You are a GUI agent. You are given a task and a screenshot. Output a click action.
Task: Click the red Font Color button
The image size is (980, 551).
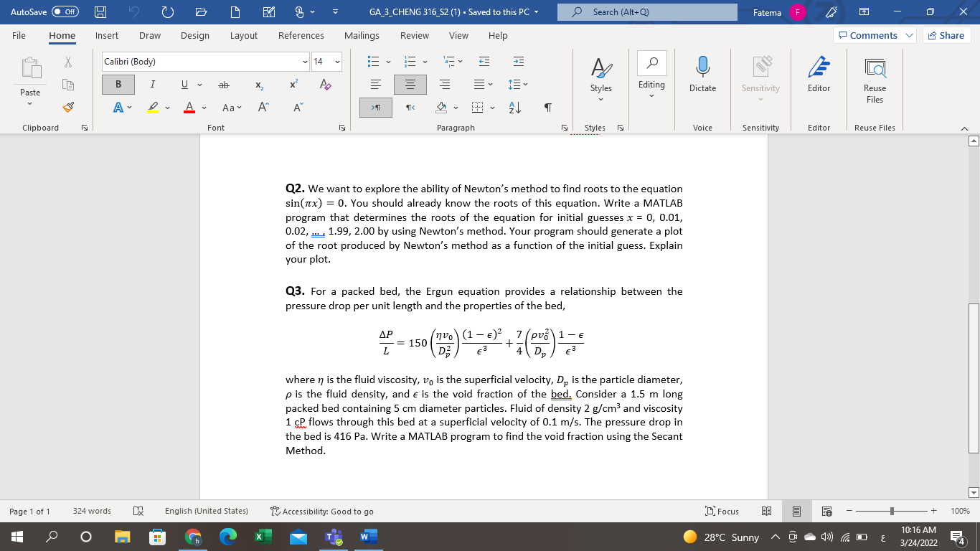click(189, 108)
